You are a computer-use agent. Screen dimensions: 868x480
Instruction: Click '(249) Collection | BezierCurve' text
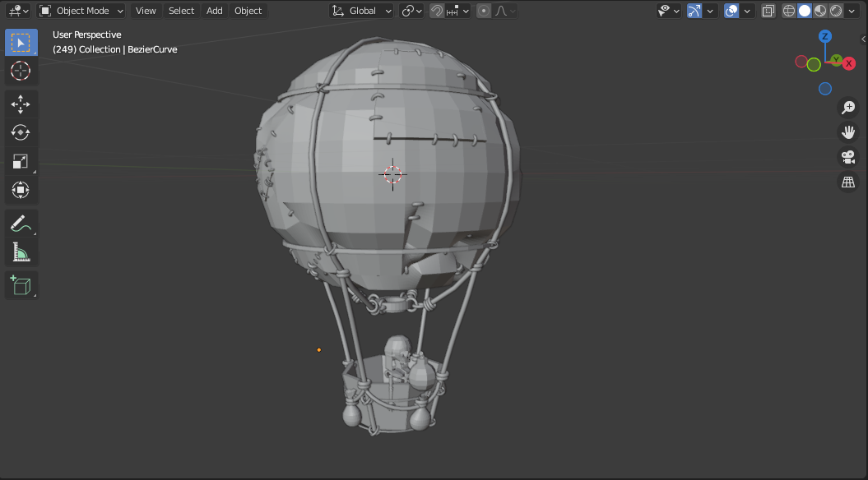(x=114, y=49)
